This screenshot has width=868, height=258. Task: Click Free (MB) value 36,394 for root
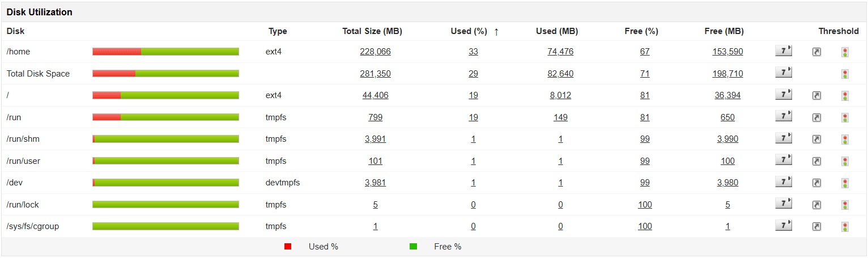[x=727, y=95]
